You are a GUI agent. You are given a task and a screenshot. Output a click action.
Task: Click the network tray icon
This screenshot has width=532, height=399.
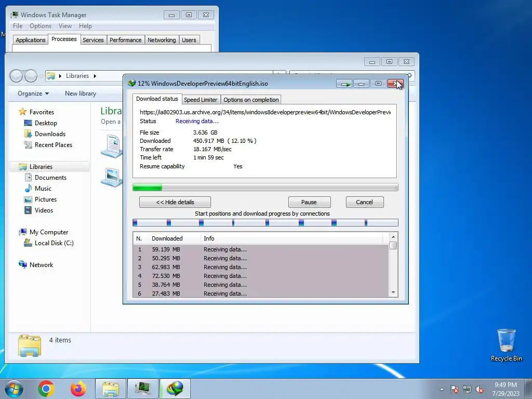(467, 389)
